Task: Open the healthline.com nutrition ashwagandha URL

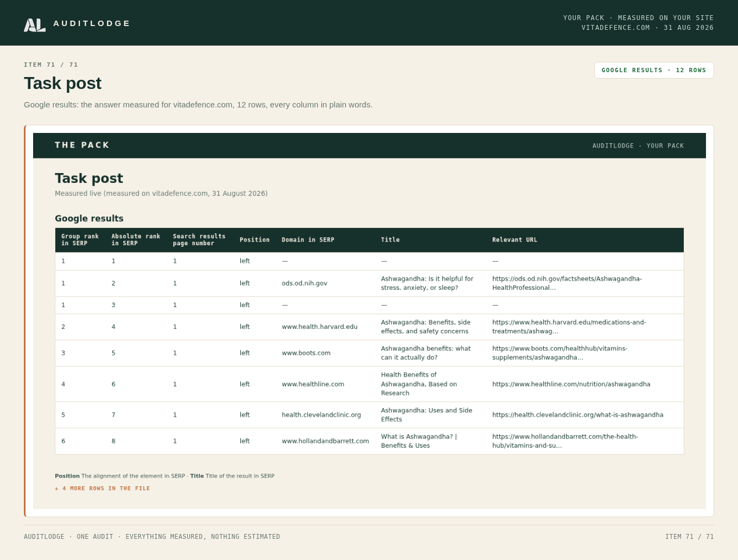Action: (571, 384)
